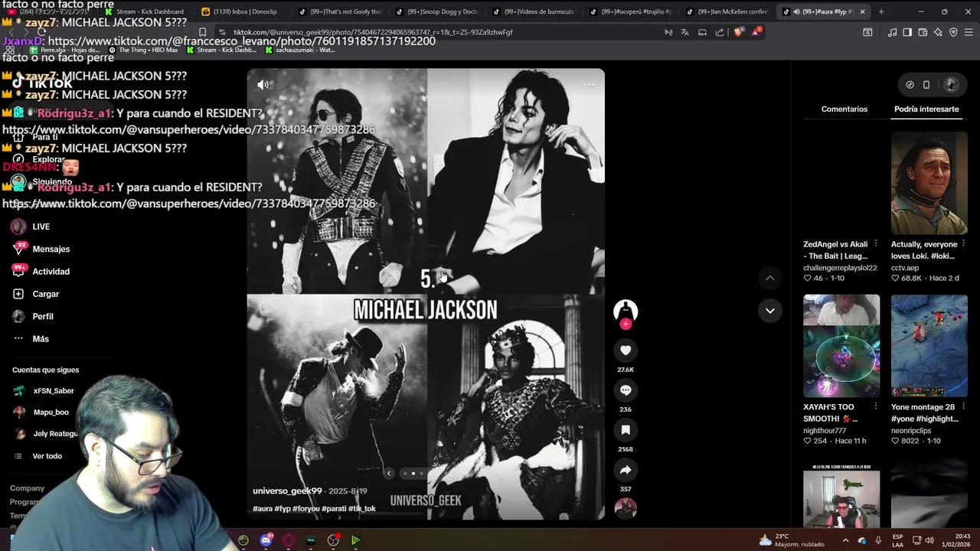Open the Loki recommended video thumbnail
Image resolution: width=980 pixels, height=551 pixels.
click(x=929, y=183)
